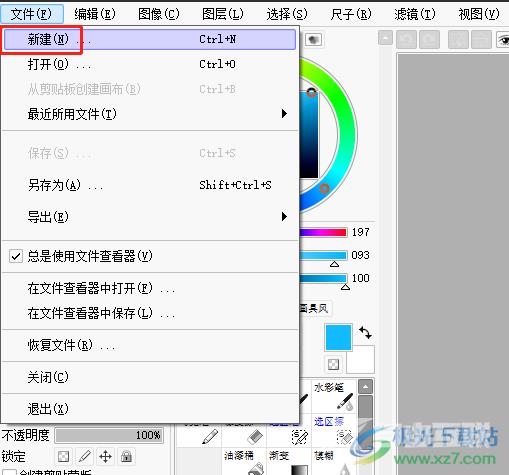Click the blue foreground color swatch

pyautogui.click(x=338, y=337)
